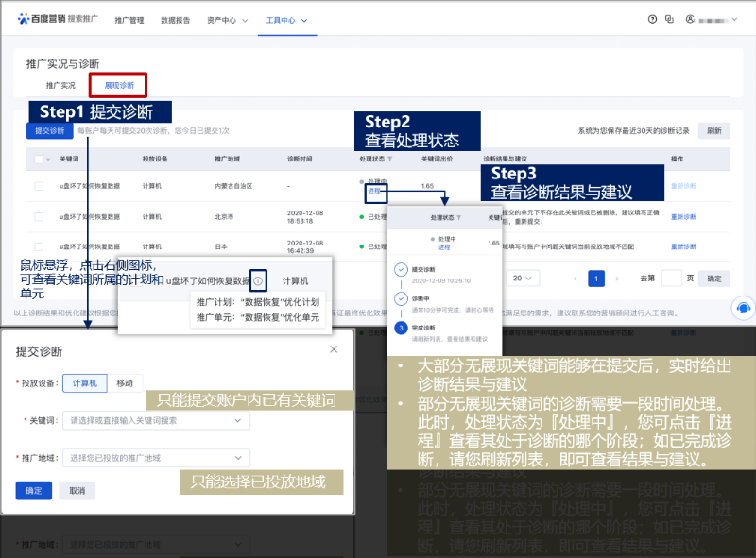This screenshot has width=756, height=558.
Task: Open the feedback icon beside the help icon
Action: (671, 19)
